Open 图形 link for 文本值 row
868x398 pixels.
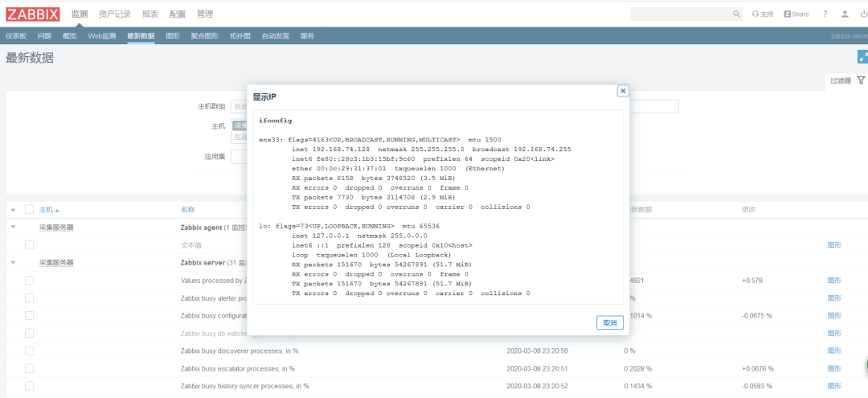tap(834, 244)
